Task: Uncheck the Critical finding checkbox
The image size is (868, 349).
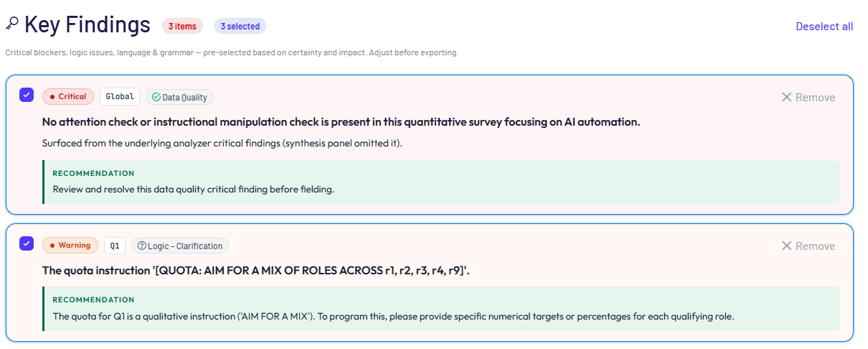Action: click(x=27, y=95)
